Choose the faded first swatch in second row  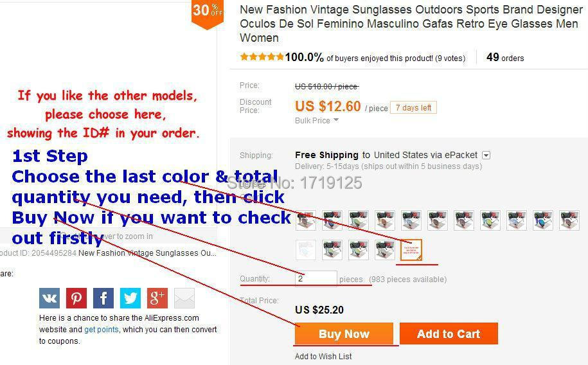pos(306,250)
